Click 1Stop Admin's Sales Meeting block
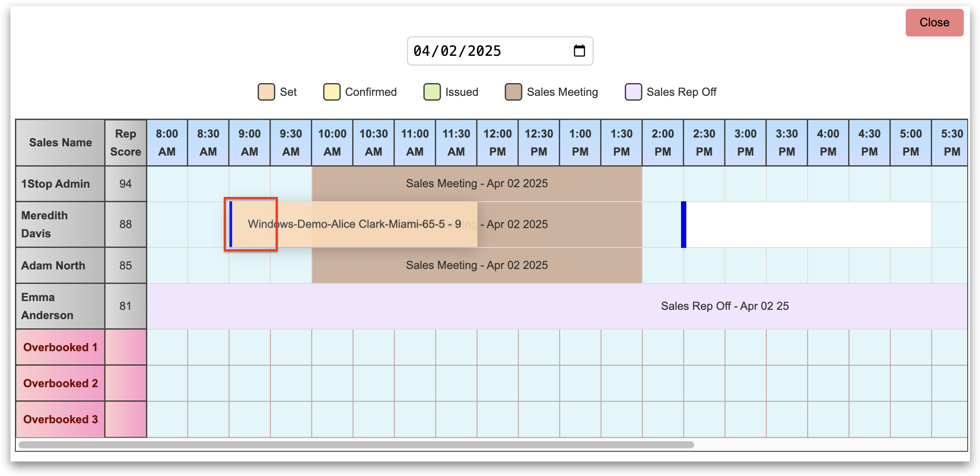The width and height of the screenshot is (980, 476). [x=477, y=183]
